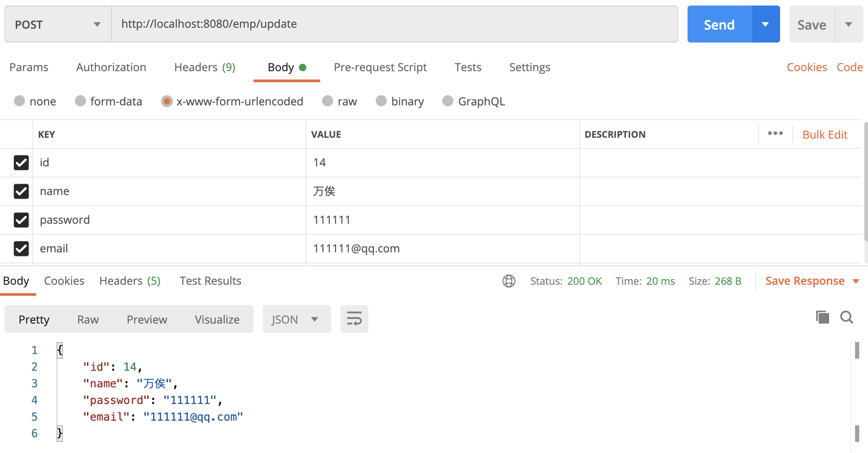Copy the response body
Image resolution: width=868 pixels, height=453 pixels.
[x=822, y=317]
